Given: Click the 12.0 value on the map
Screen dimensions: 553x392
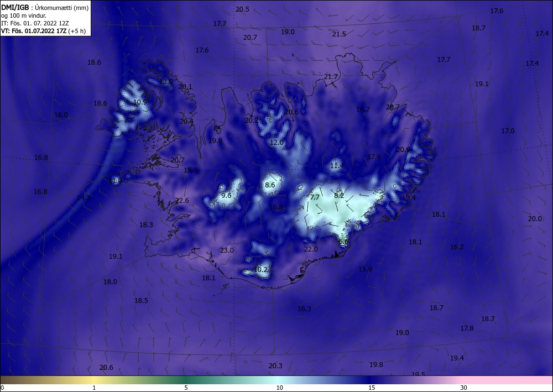Looking at the screenshot, I should click(x=276, y=143).
